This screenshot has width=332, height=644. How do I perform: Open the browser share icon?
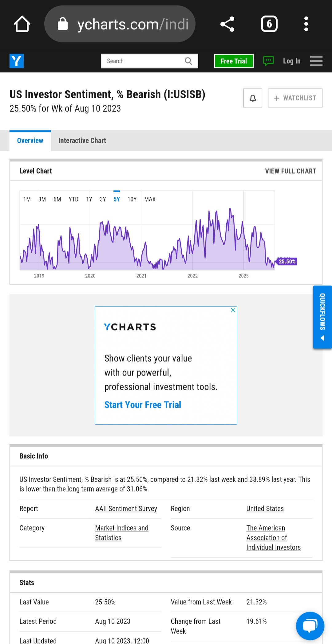pos(227,24)
